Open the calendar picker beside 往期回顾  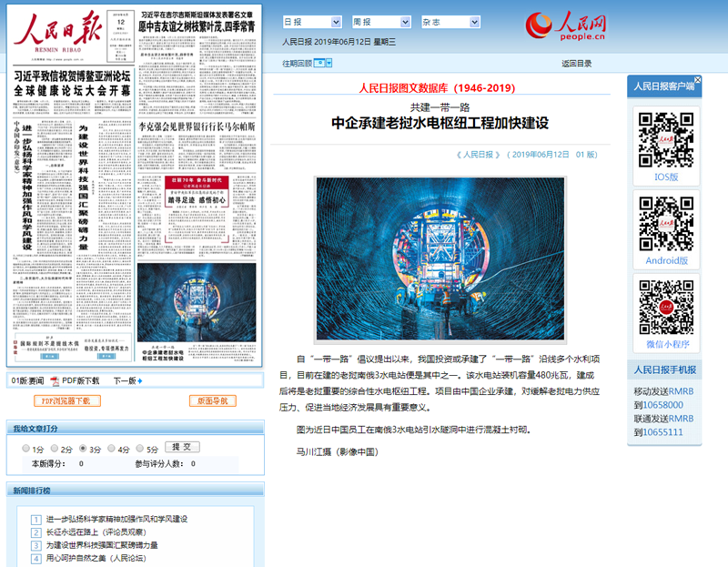[318, 63]
